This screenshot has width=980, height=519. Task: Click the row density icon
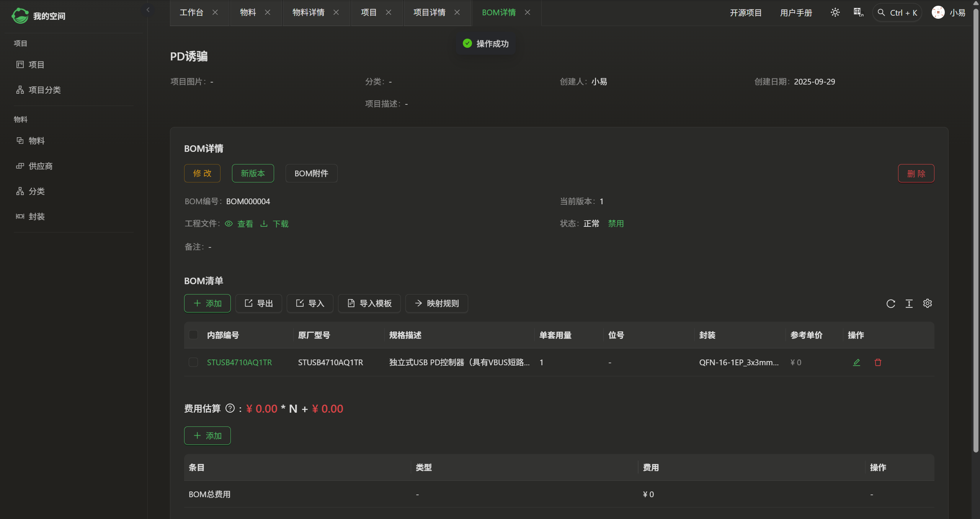click(x=909, y=304)
